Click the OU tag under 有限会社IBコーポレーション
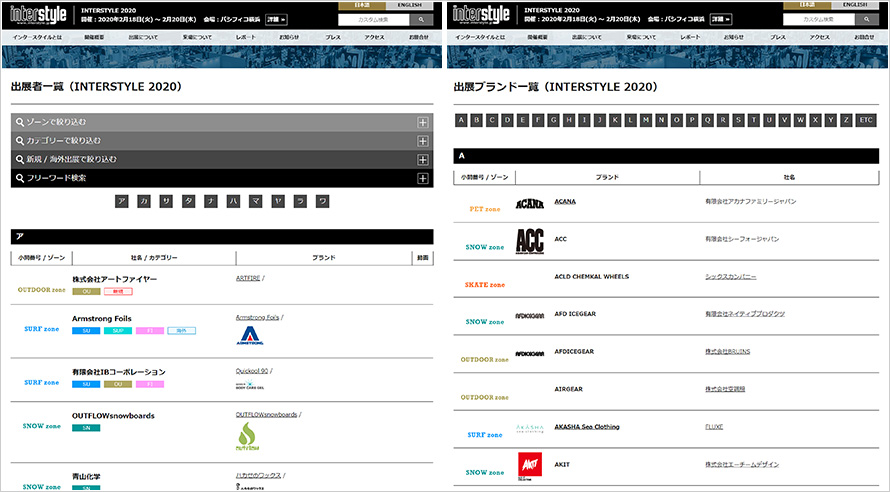Viewport: 890px width, 492px height. (118, 384)
